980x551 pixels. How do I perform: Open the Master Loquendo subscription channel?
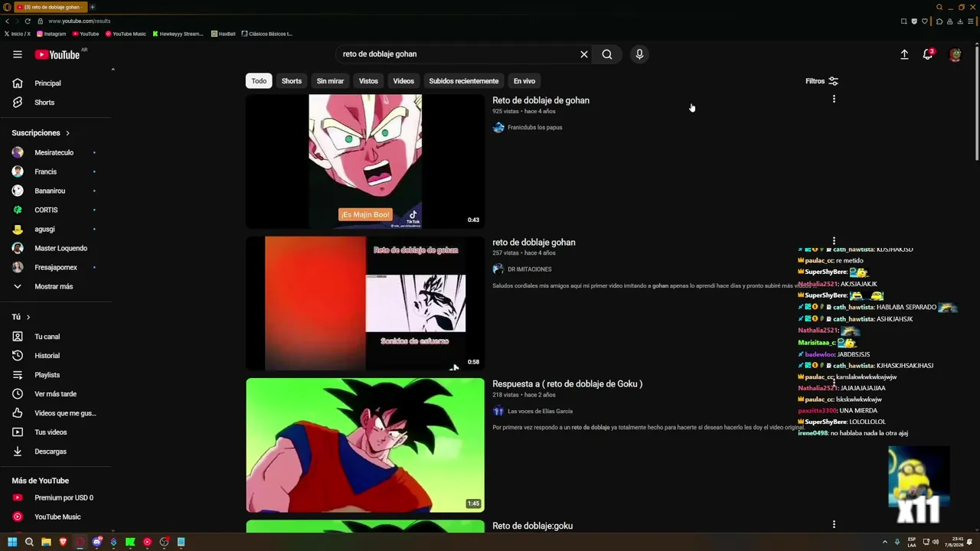(57, 248)
